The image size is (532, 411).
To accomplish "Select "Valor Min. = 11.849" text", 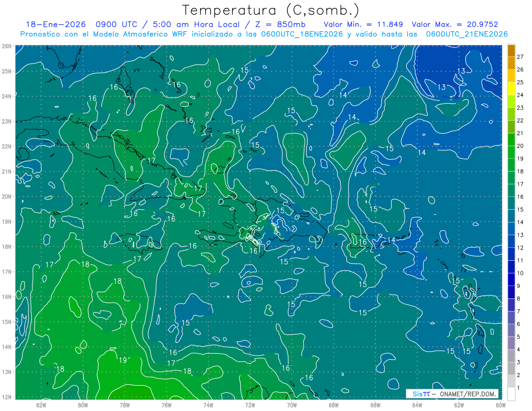I will (x=364, y=24).
